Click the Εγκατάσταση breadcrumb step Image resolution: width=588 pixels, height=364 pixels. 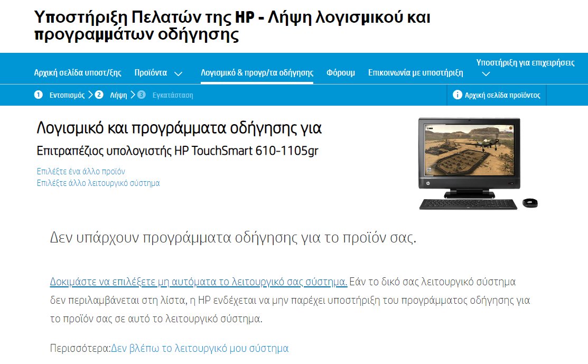pyautogui.click(x=173, y=95)
